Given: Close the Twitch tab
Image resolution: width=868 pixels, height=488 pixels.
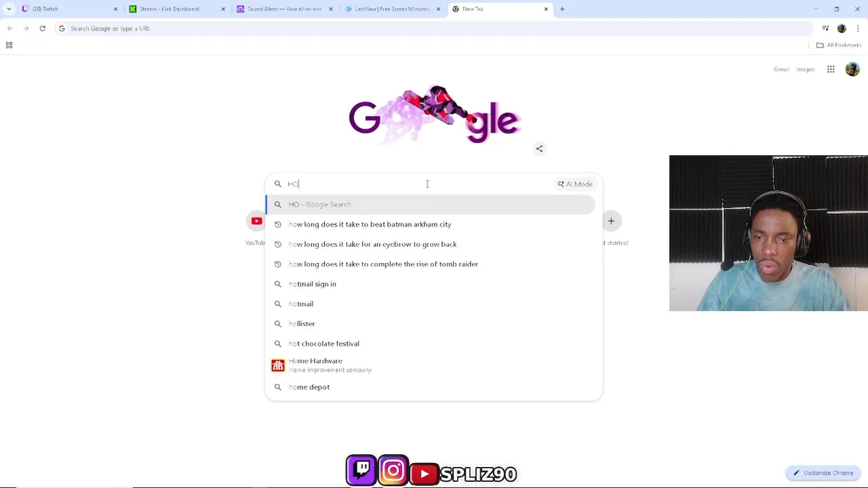Looking at the screenshot, I should point(115,9).
